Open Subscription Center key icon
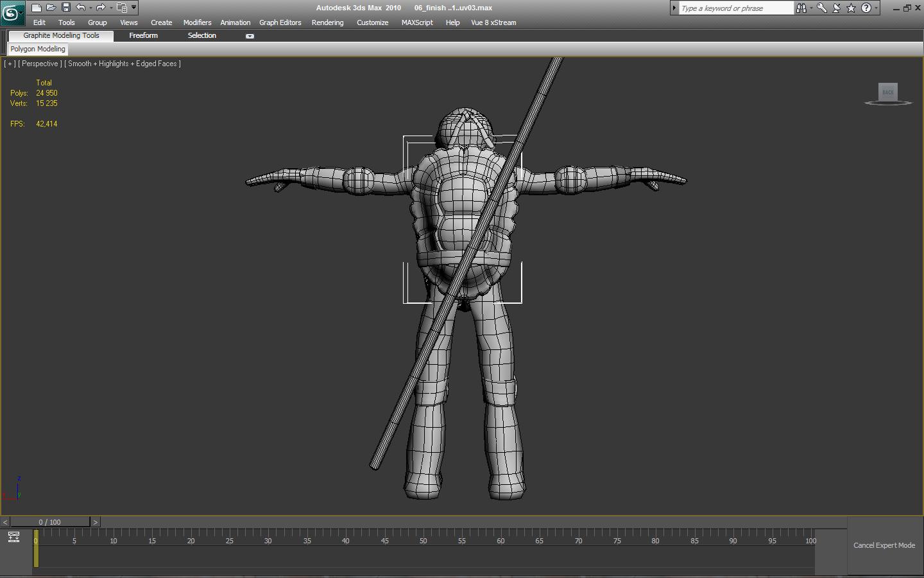 point(822,8)
